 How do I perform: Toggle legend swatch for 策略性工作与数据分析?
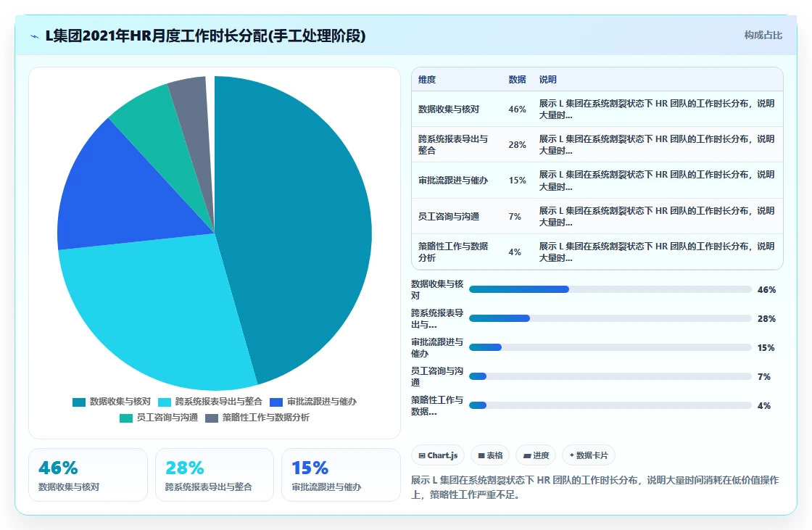tap(211, 418)
